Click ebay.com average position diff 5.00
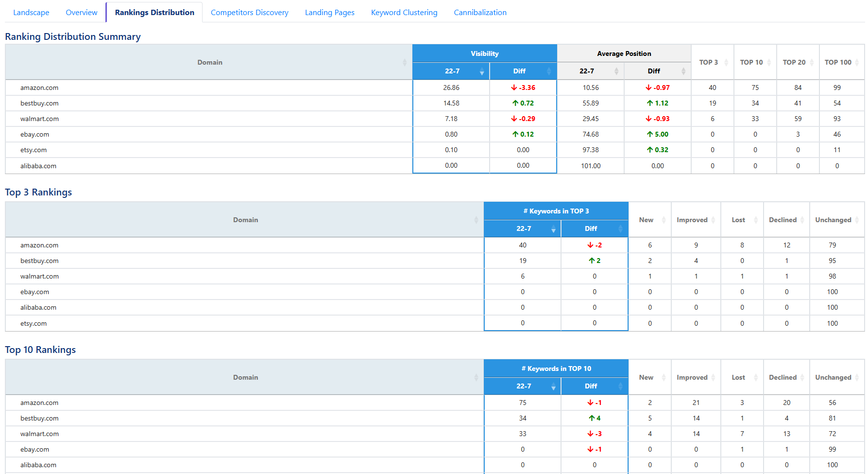868x474 pixels. [x=658, y=135]
